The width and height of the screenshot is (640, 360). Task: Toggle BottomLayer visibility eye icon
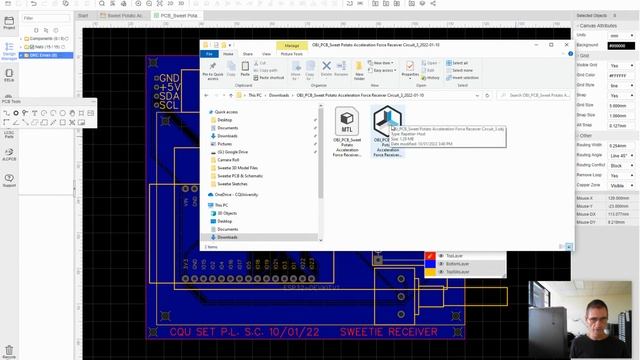coord(441,264)
